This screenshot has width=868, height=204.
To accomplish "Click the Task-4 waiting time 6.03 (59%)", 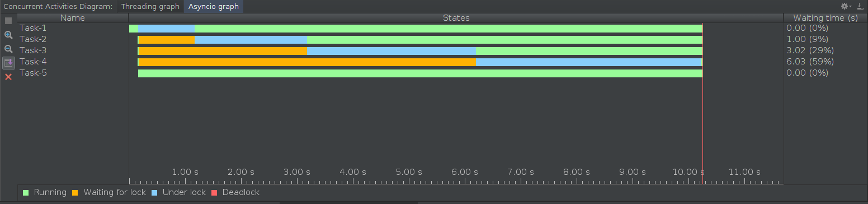I will [810, 62].
